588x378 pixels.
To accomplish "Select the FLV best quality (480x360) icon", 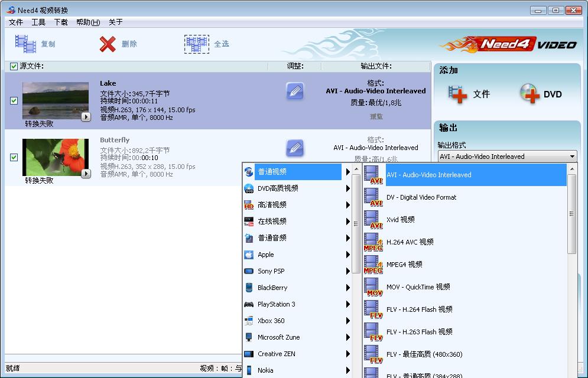I will [x=373, y=355].
